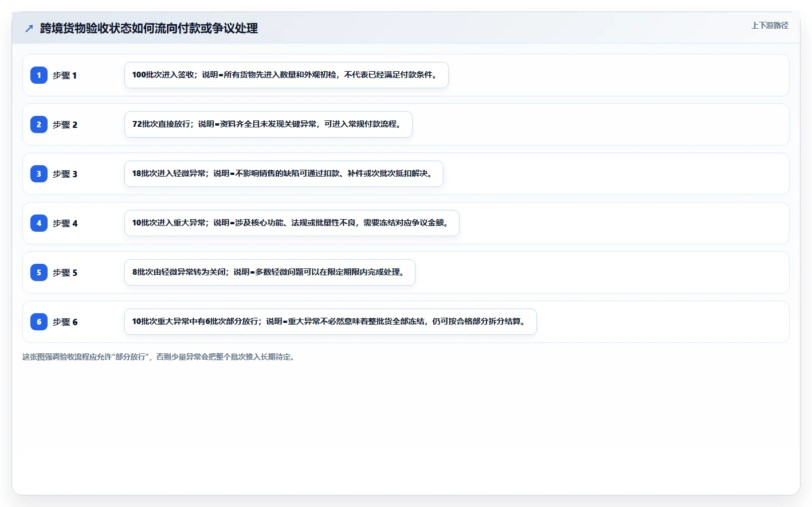Open the 72批次直接放行 description box

pos(268,124)
